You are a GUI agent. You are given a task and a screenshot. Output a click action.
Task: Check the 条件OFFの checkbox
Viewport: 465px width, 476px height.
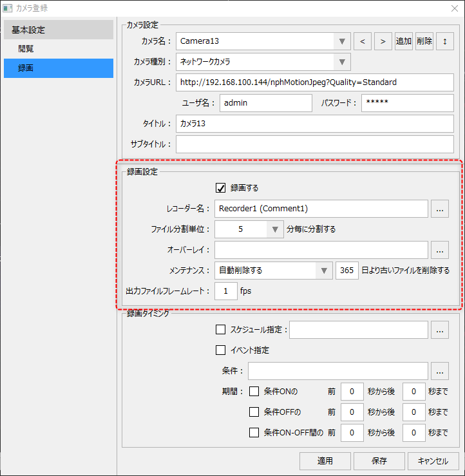pos(254,412)
